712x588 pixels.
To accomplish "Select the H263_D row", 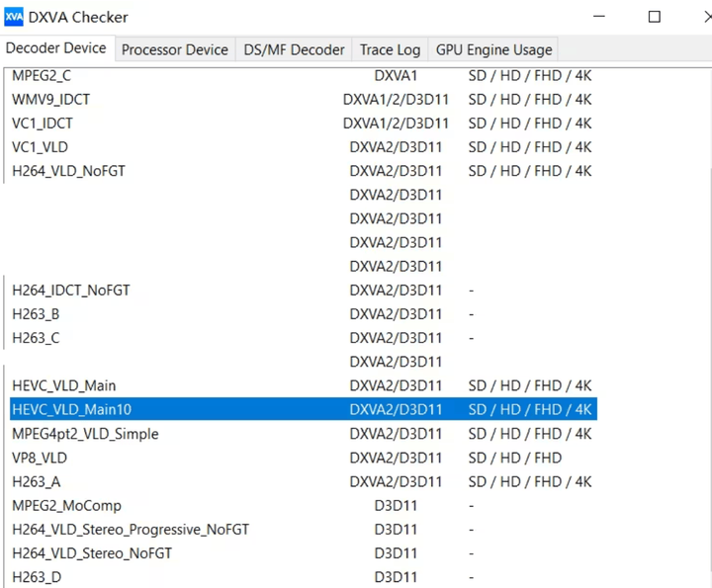I will click(304, 577).
